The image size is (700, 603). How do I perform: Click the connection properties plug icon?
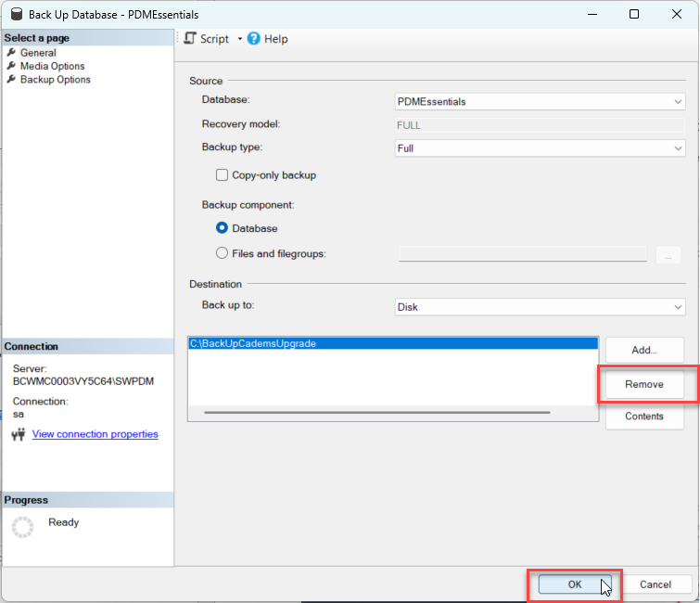[x=19, y=434]
